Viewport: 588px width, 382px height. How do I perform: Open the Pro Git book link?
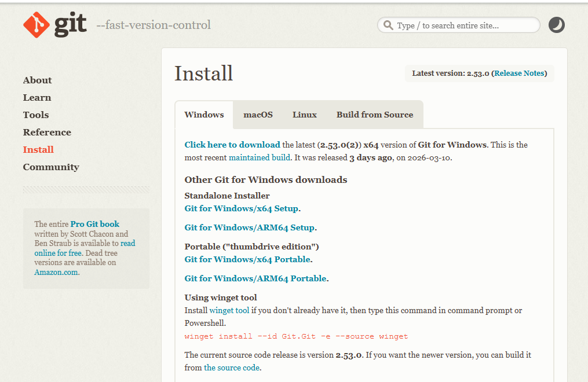point(95,224)
